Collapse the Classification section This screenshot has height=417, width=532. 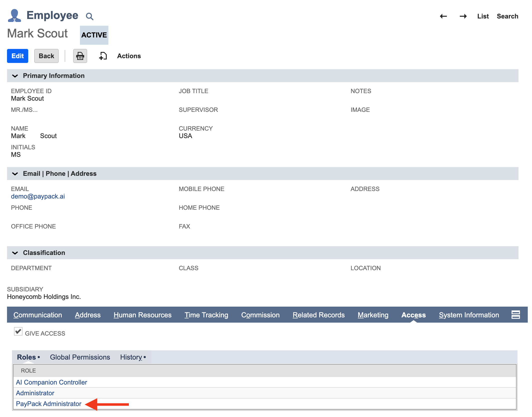(15, 253)
